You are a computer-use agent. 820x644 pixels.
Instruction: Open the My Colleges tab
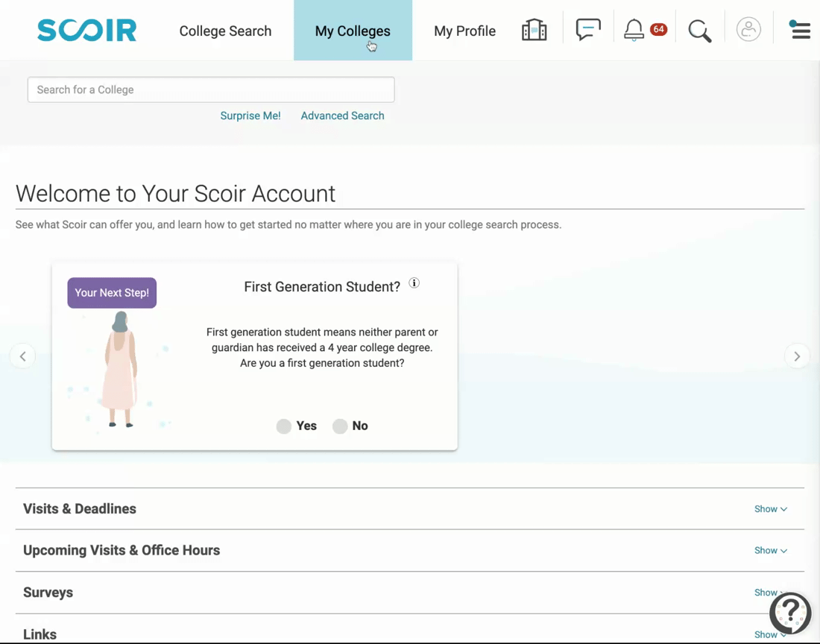[353, 31]
